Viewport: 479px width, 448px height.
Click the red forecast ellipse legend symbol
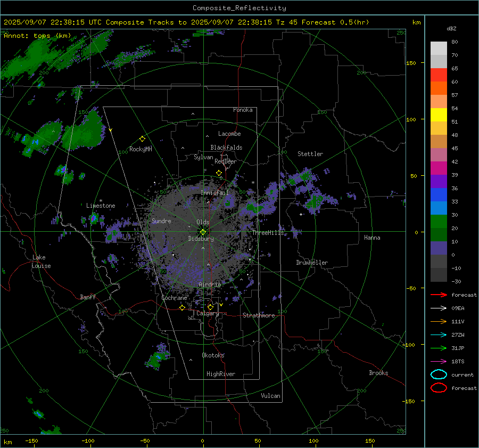tap(439, 388)
